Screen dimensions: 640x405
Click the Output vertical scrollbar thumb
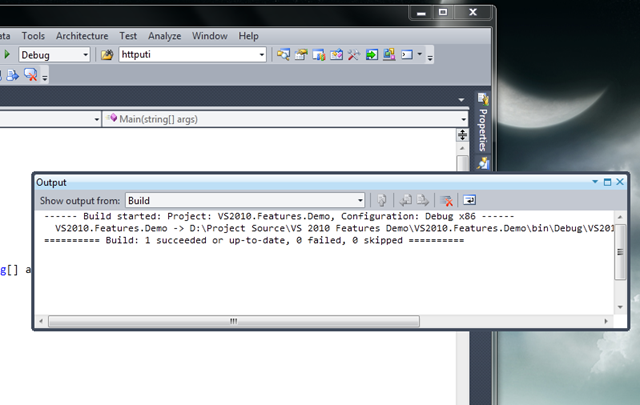pyautogui.click(x=620, y=251)
